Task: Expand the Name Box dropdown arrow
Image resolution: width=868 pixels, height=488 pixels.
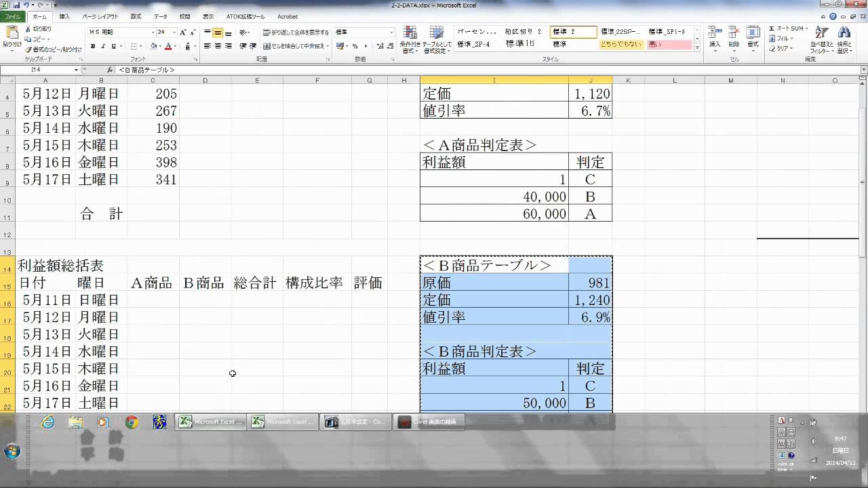Action: 77,70
